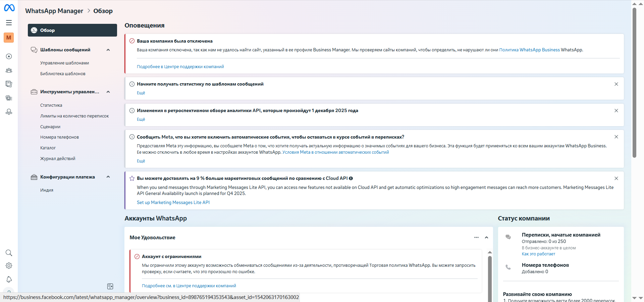Open the Политика WhatsApp Business link
Viewport: 644px width, 302px height.
click(529, 50)
